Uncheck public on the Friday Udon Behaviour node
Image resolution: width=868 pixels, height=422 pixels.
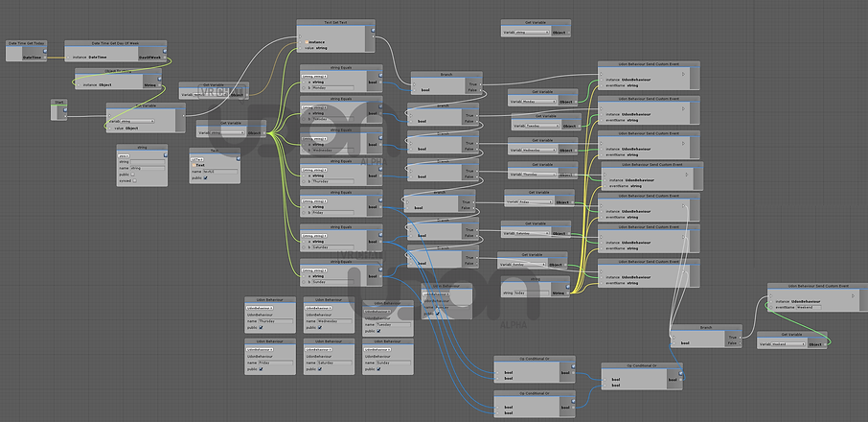click(x=261, y=369)
